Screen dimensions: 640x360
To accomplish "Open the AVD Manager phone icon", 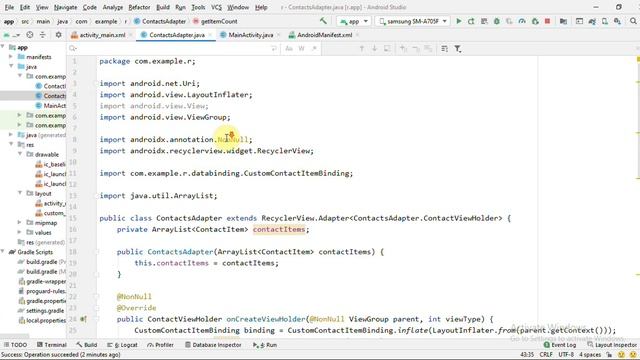I will [x=604, y=21].
